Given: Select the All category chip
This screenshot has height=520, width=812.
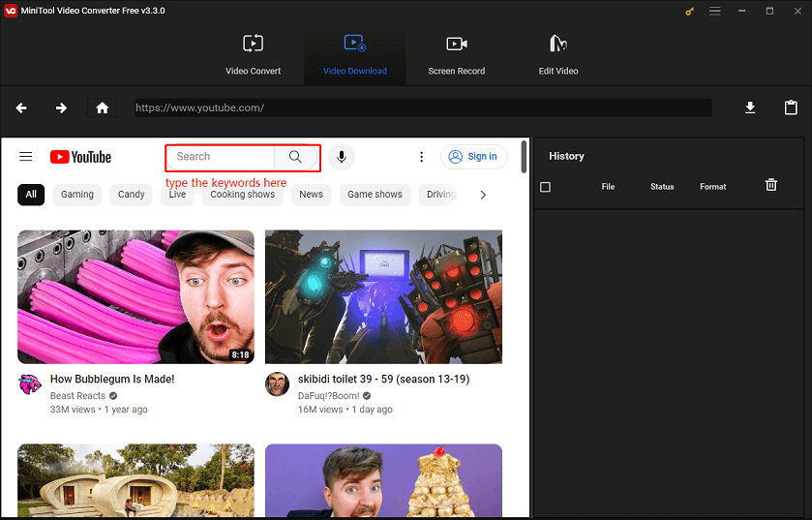Looking at the screenshot, I should pyautogui.click(x=31, y=195).
